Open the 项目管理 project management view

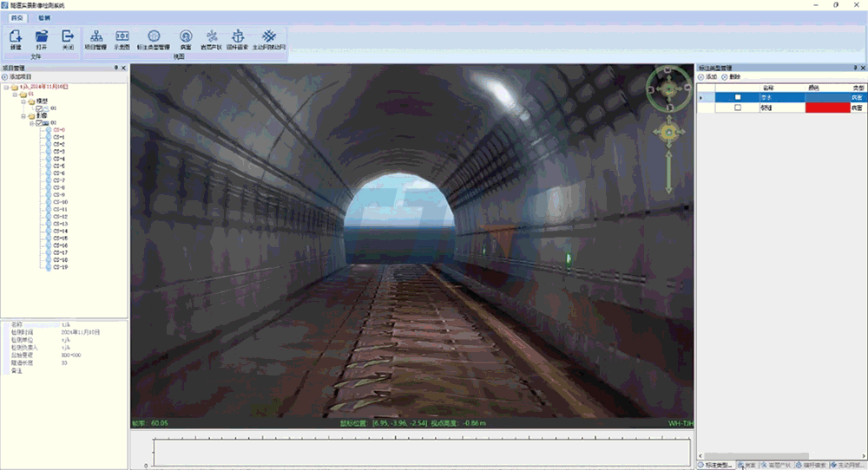pos(96,37)
